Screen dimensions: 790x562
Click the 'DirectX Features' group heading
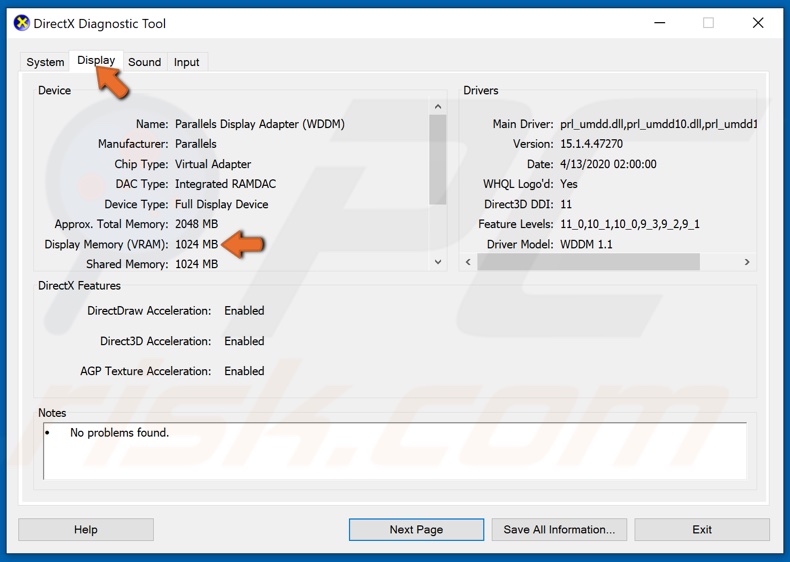point(80,285)
